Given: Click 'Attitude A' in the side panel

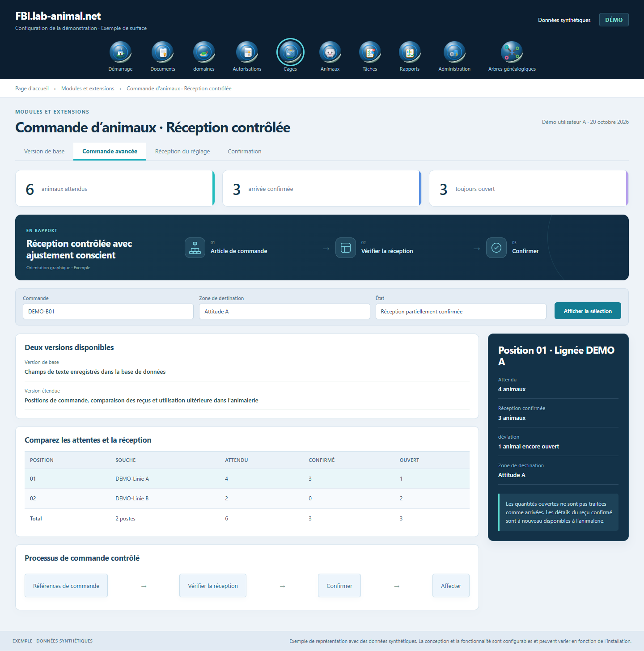Looking at the screenshot, I should pos(512,475).
